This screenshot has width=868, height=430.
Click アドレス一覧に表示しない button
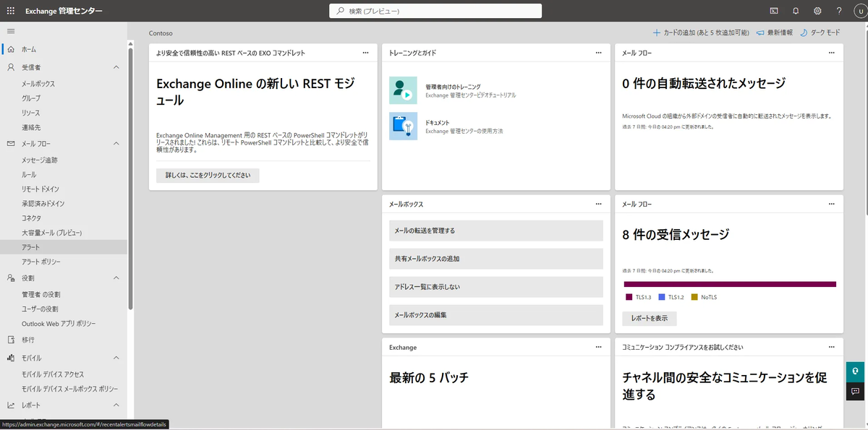[x=496, y=287]
